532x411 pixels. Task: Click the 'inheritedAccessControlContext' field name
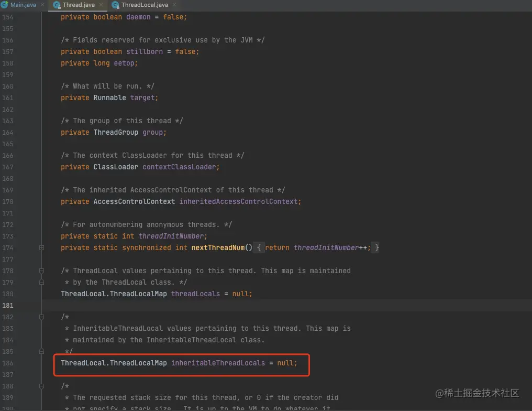(238, 202)
